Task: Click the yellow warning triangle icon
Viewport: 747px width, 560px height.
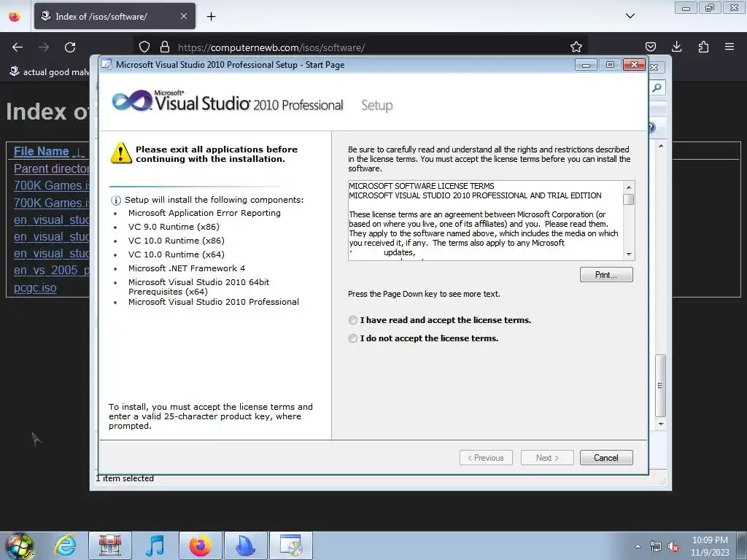Action: coord(121,153)
